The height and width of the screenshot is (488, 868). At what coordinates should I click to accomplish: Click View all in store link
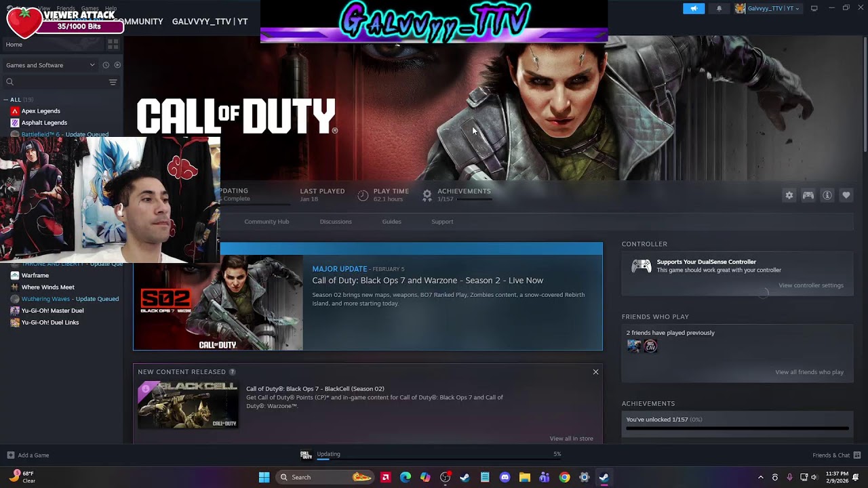572,439
